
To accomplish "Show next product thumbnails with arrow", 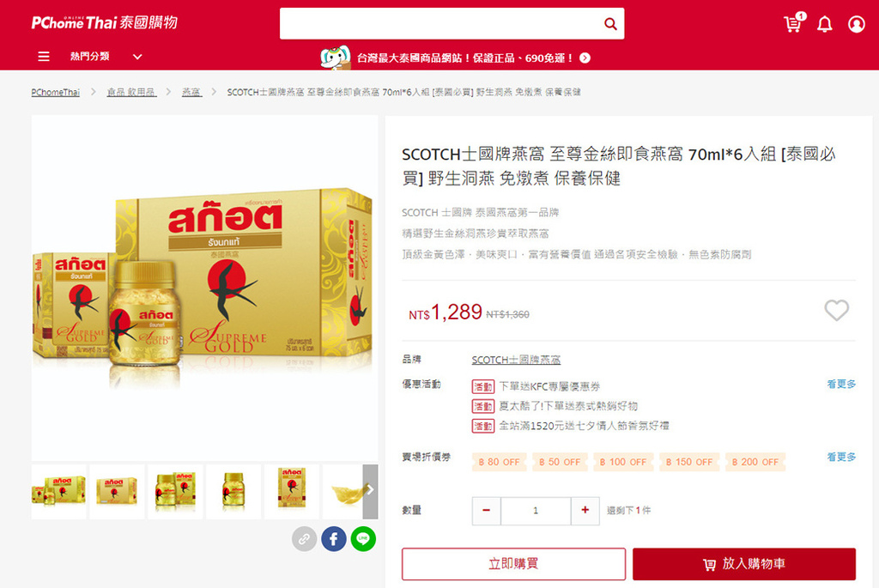I will [x=370, y=491].
